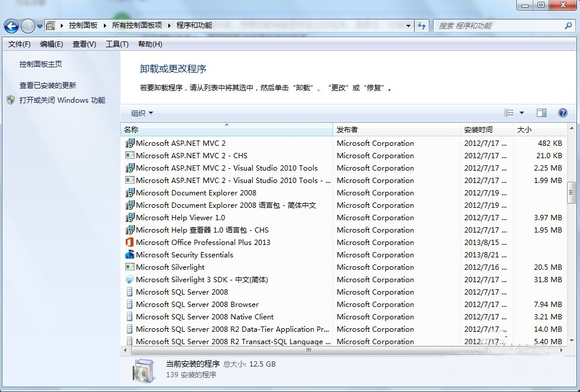Click the Microsoft ASP.NET MVC 2 icon
This screenshot has height=392, width=580.
pyautogui.click(x=130, y=143)
